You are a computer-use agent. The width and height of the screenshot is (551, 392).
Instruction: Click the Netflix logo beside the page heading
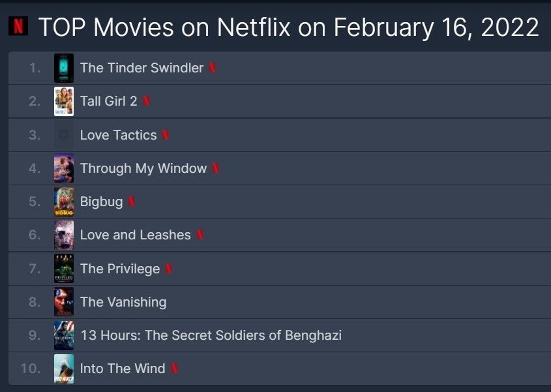pos(18,26)
